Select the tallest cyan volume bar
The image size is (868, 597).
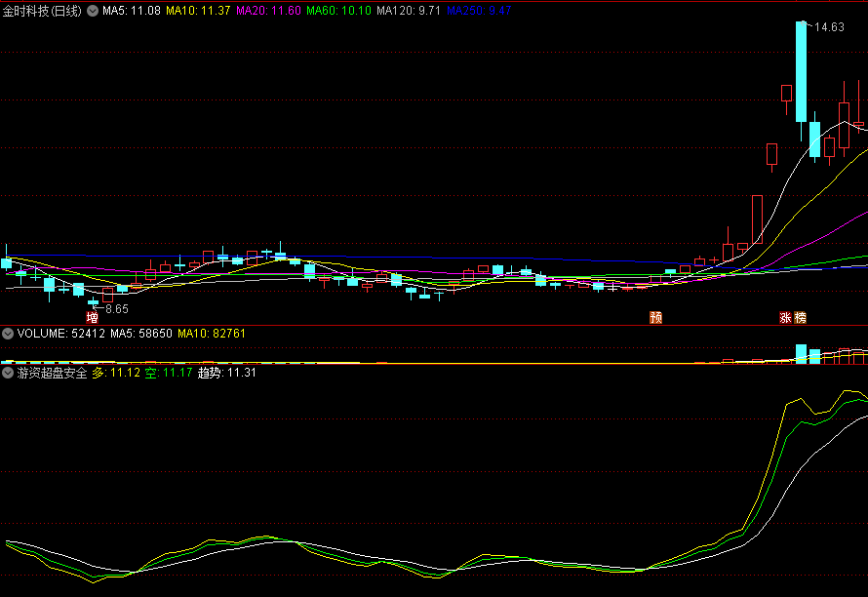(801, 354)
